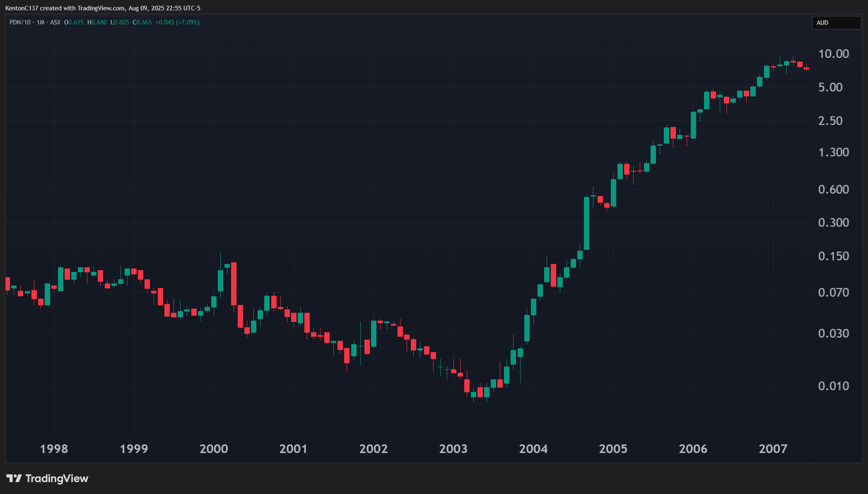Select the ASX exchange label in legend
Screen dimensions: 868x494
coord(55,23)
